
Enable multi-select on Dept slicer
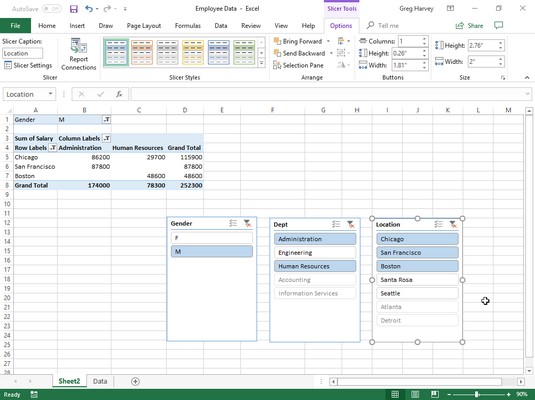click(x=336, y=224)
